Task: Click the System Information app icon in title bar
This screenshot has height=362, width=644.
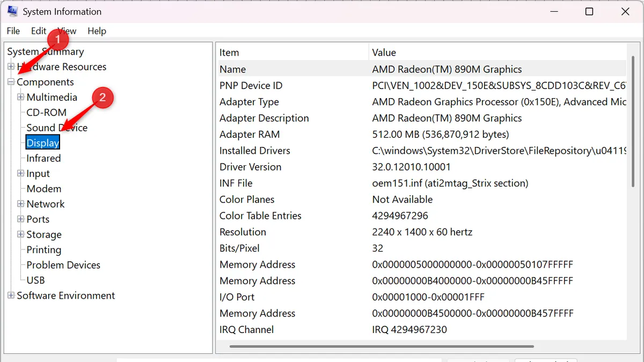Action: 12,11
